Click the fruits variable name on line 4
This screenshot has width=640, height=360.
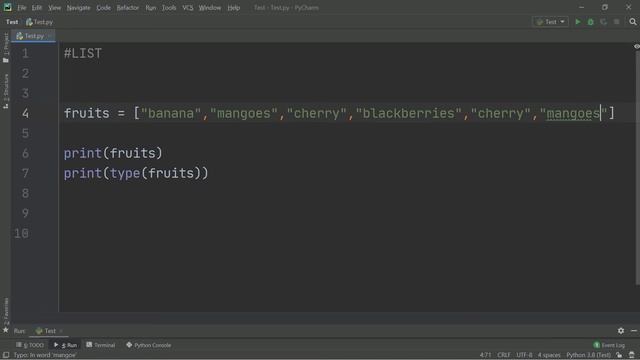(x=87, y=113)
